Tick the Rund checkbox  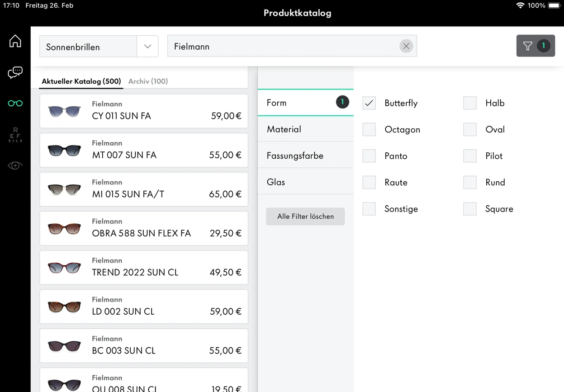[470, 183]
